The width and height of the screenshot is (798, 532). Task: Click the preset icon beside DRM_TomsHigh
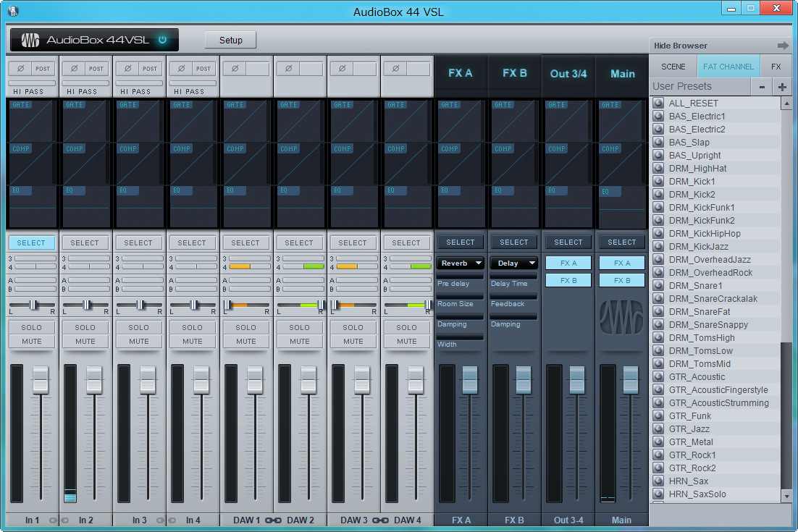pyautogui.click(x=658, y=337)
